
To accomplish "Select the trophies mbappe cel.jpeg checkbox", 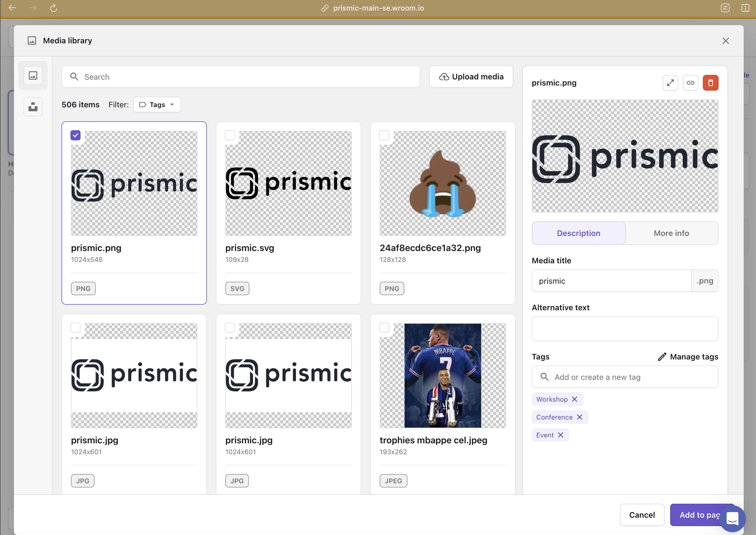I will 384,328.
